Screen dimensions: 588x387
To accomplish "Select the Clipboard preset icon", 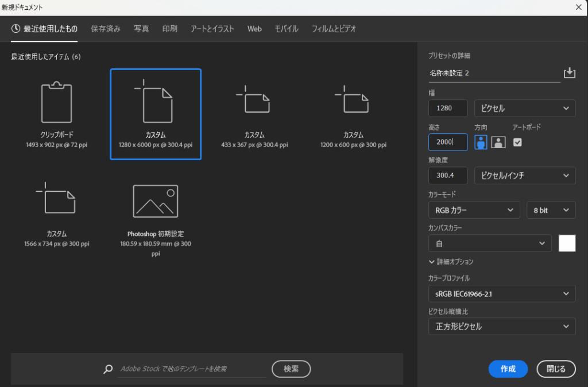I will [56, 102].
